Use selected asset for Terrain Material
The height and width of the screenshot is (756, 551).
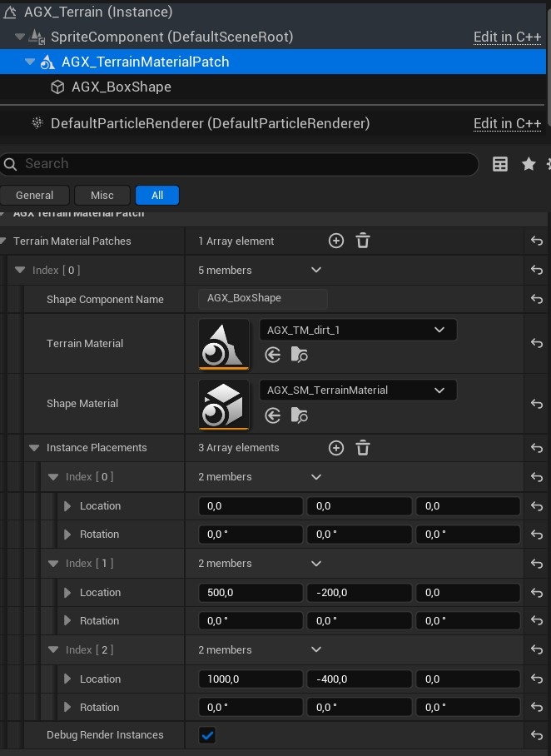[273, 356]
